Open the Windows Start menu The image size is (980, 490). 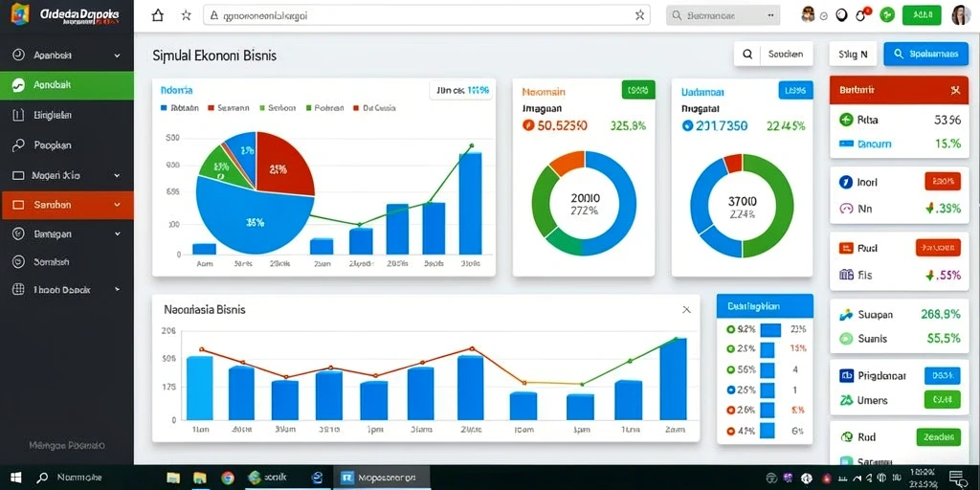[15, 479]
